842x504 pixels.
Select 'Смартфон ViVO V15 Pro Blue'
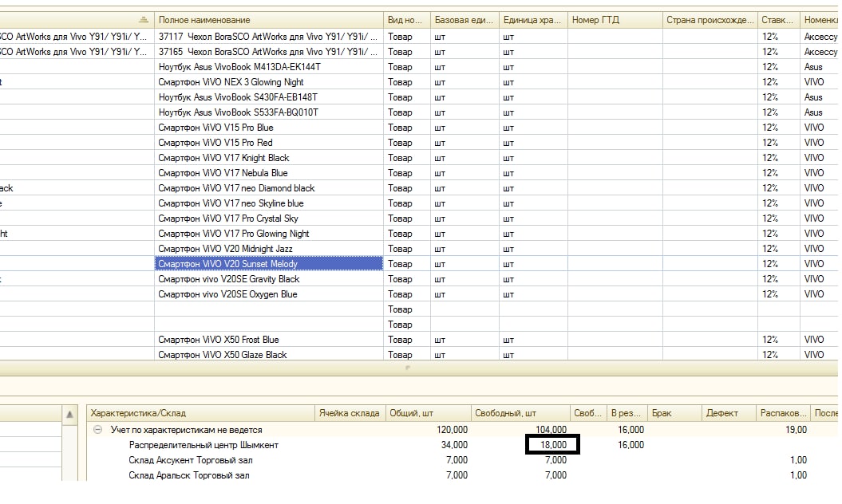(x=215, y=128)
